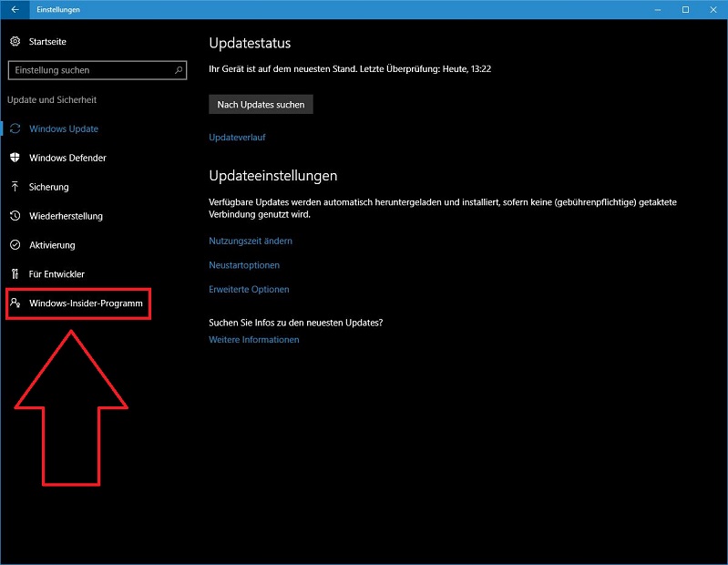
Task: Maximize the Einstellungen window
Action: [685, 9]
